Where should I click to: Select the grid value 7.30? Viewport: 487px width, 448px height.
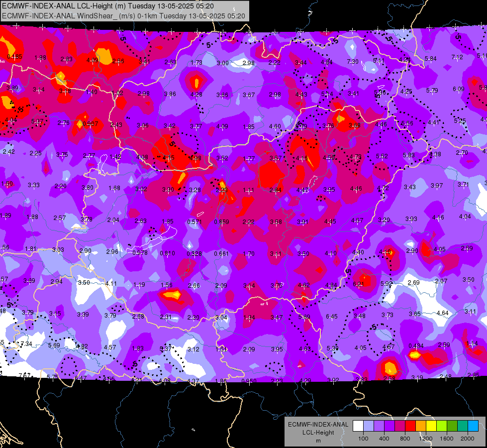(x=353, y=62)
